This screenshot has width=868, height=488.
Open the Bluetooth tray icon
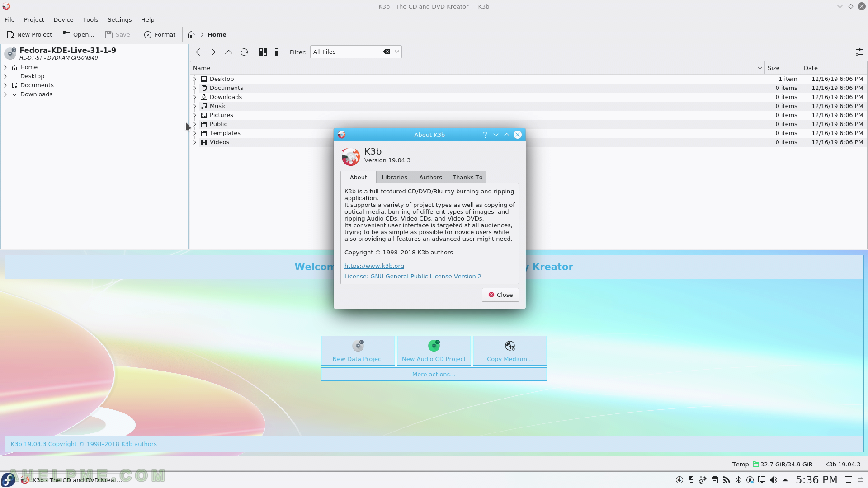738,480
